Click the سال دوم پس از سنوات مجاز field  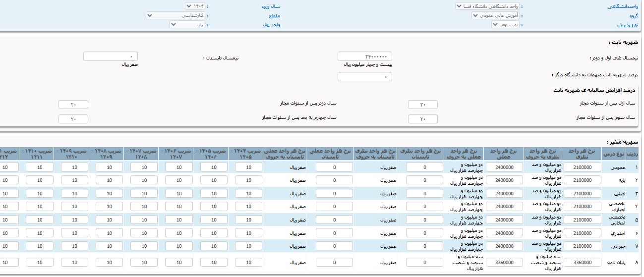click(x=73, y=105)
